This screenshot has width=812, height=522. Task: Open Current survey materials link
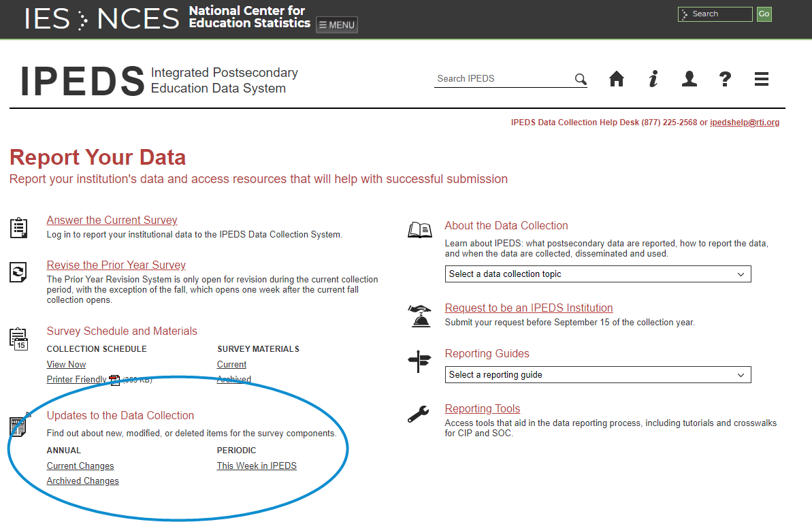click(x=231, y=365)
